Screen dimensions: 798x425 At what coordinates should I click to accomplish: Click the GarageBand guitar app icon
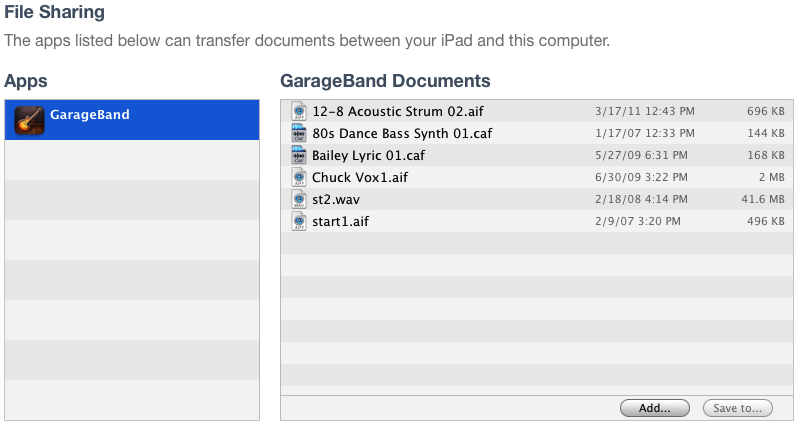pos(29,120)
